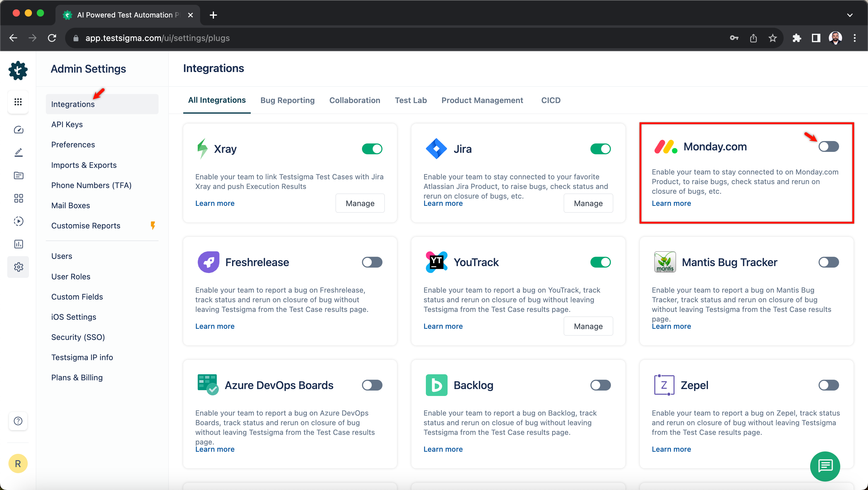This screenshot has height=490, width=868.
Task: Open the browser tab list chevron
Action: (x=850, y=15)
